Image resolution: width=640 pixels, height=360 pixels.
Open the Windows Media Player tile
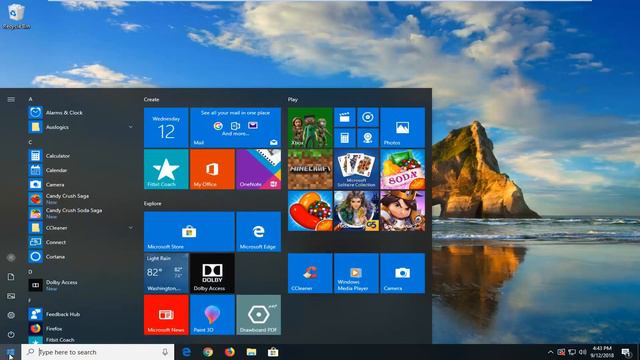tap(356, 273)
